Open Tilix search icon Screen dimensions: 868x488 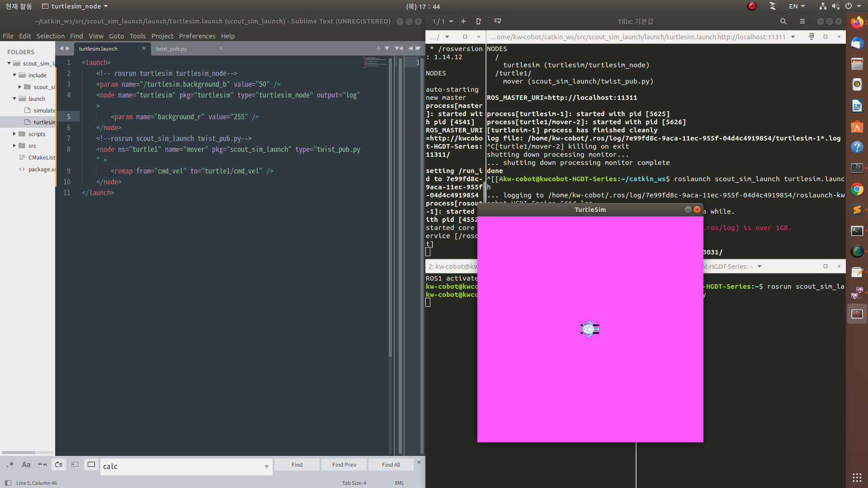pyautogui.click(x=783, y=21)
